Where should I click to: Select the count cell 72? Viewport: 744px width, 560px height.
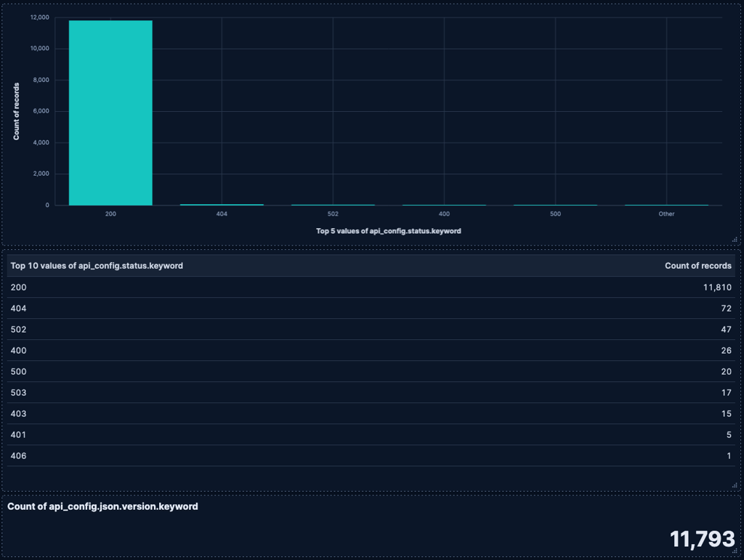(x=726, y=308)
